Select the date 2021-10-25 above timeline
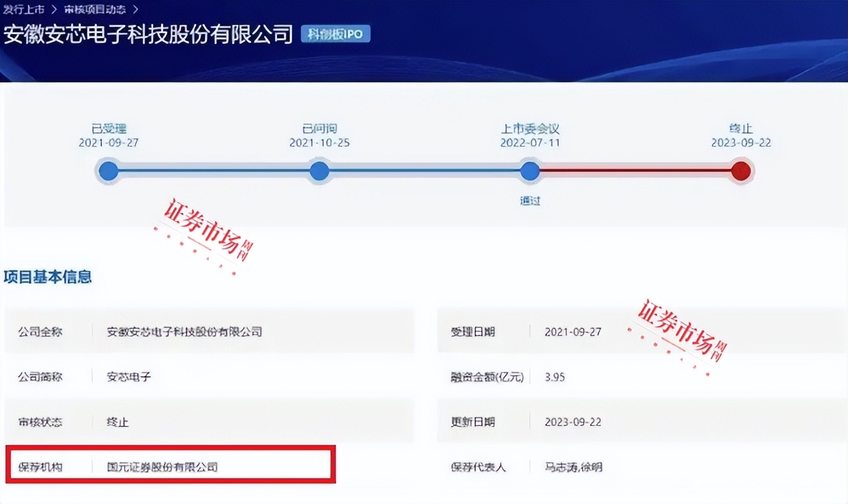Screen dimensions: 848x504 click(320, 143)
